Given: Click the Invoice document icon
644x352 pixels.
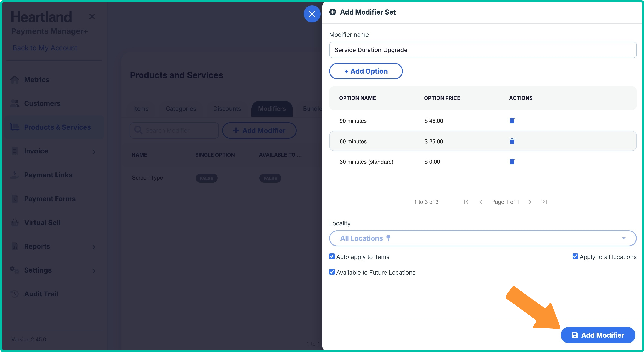Looking at the screenshot, I should pyautogui.click(x=15, y=151).
